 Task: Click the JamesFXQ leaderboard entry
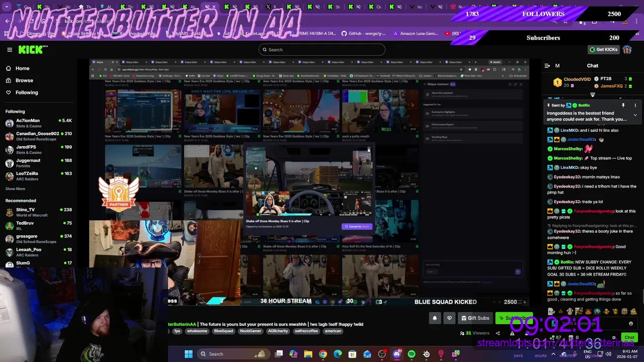(x=612, y=86)
